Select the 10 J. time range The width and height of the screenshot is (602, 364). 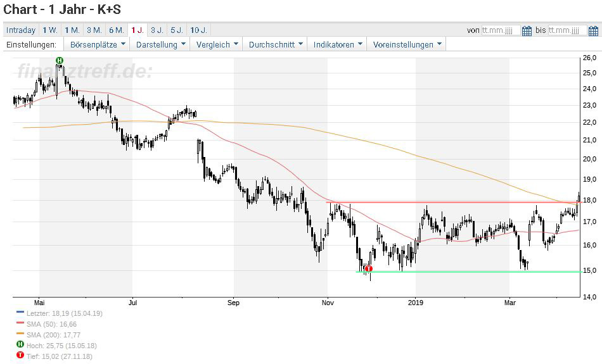click(x=198, y=30)
